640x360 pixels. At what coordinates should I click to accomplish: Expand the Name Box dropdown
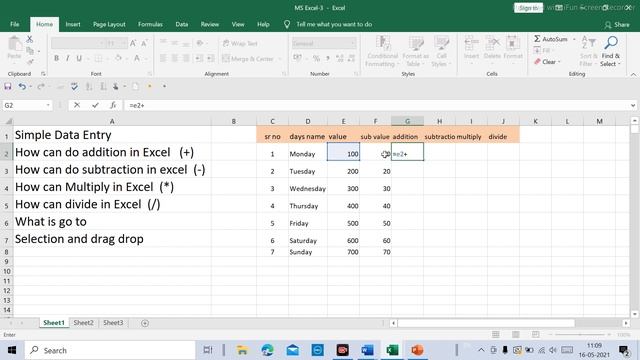coord(48,105)
